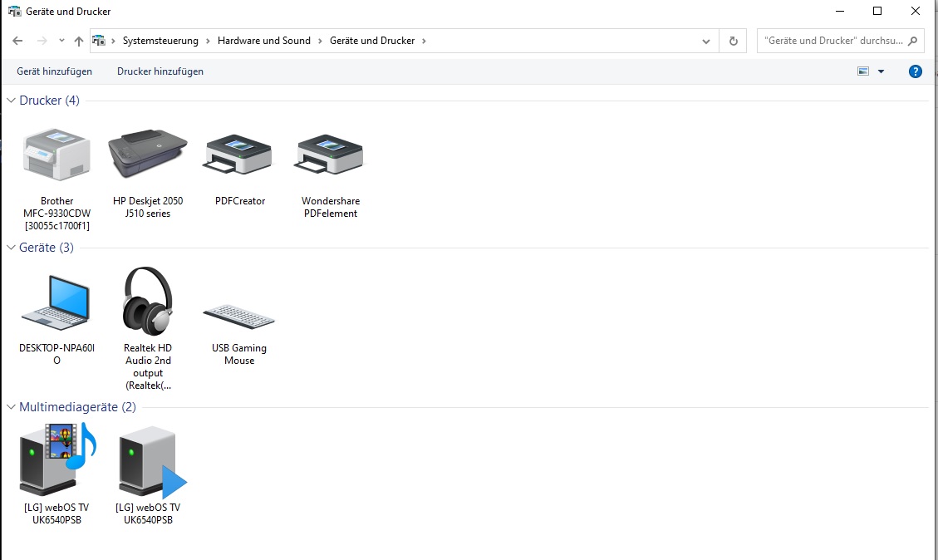Click the Geräte und Drucker breadcrumb
Screen dimensions: 938x560
coord(372,41)
